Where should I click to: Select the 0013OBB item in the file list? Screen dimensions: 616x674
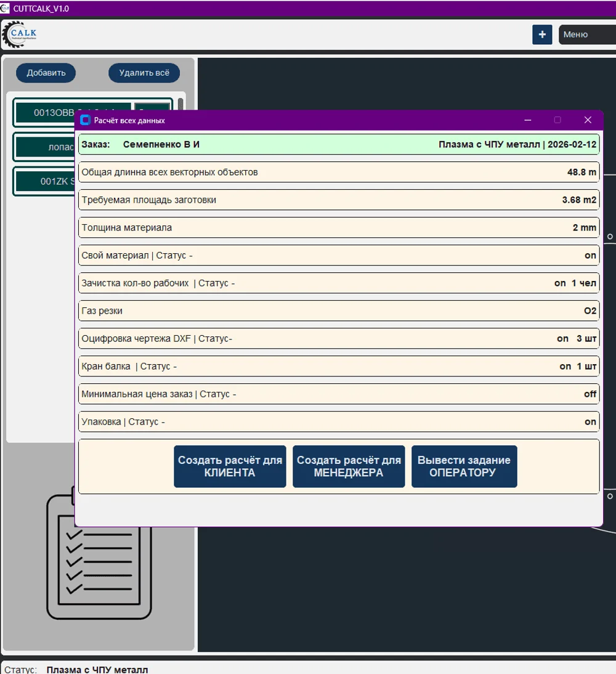44,113
